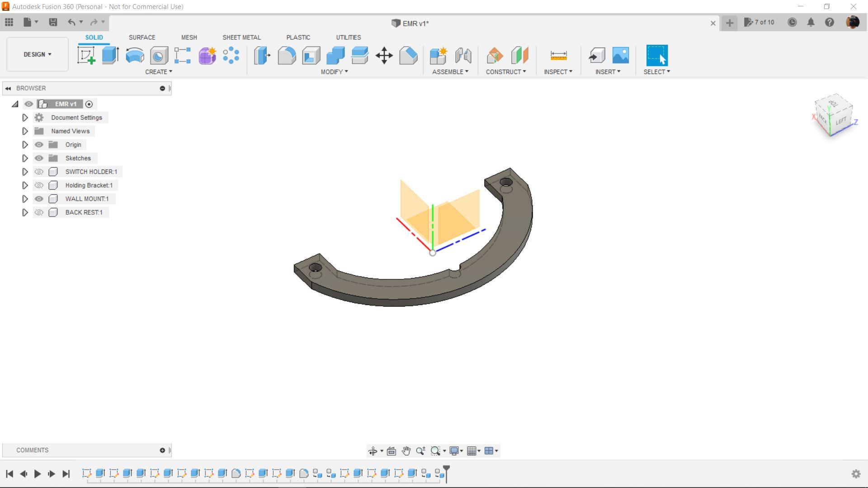Click the Extrude tool icon
Image resolution: width=868 pixels, height=488 pixels.
click(110, 56)
